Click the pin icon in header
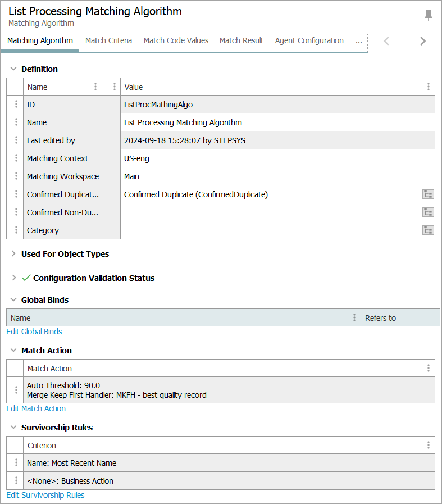 coord(429,16)
